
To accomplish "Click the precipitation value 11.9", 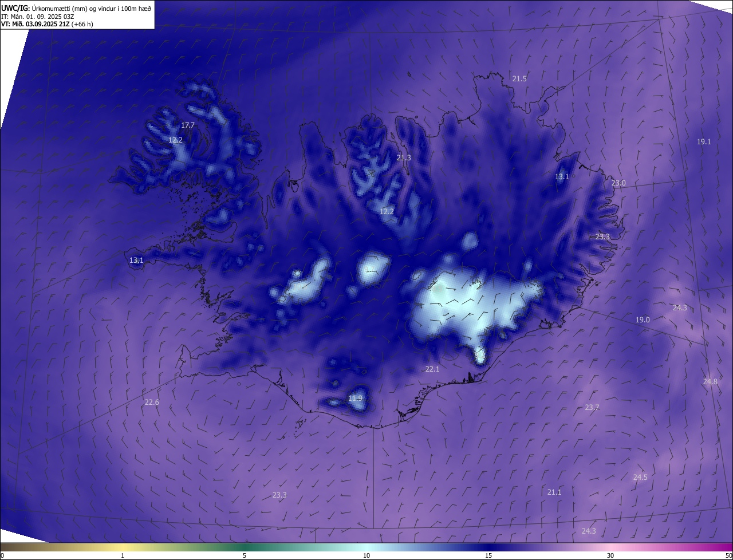I will coord(355,398).
